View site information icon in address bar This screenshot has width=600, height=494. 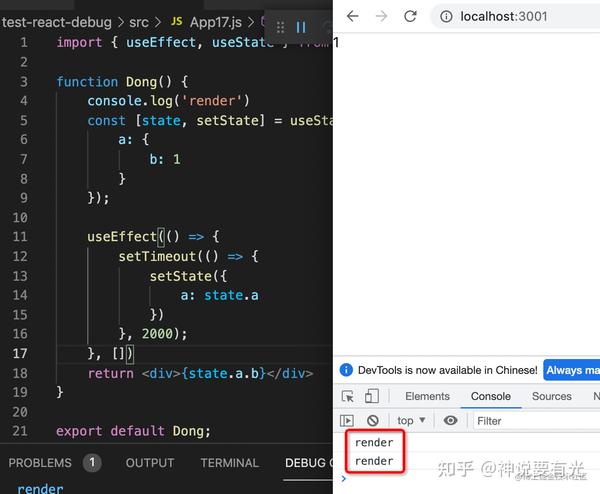[446, 16]
